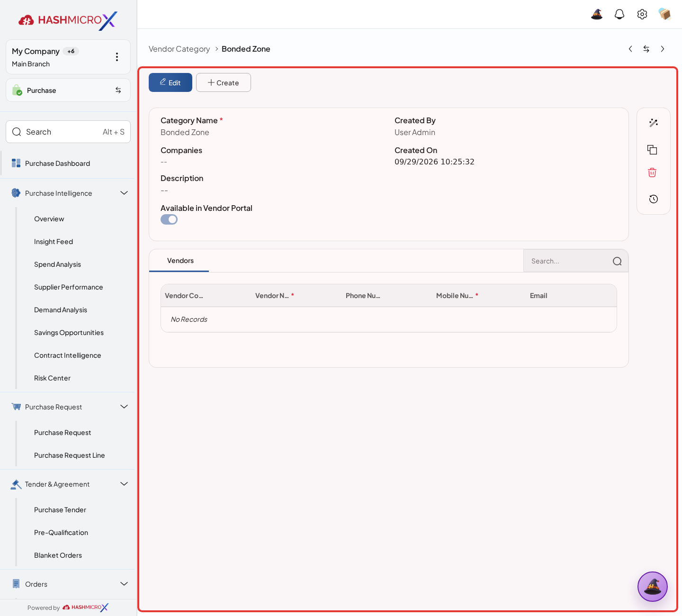
Task: Open Purchase Dashboard link
Action: click(x=58, y=163)
